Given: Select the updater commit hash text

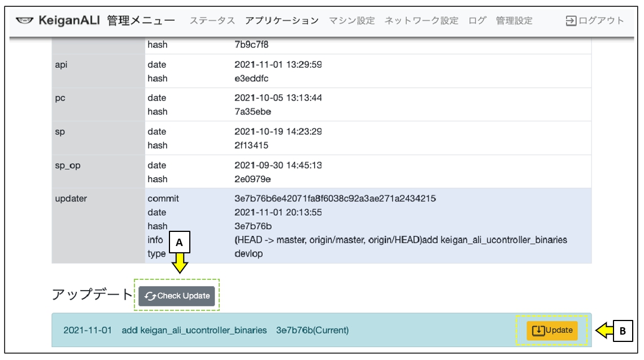Looking at the screenshot, I should point(335,199).
